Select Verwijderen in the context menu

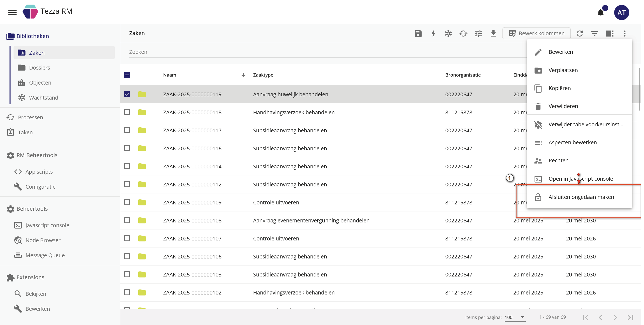point(579,106)
